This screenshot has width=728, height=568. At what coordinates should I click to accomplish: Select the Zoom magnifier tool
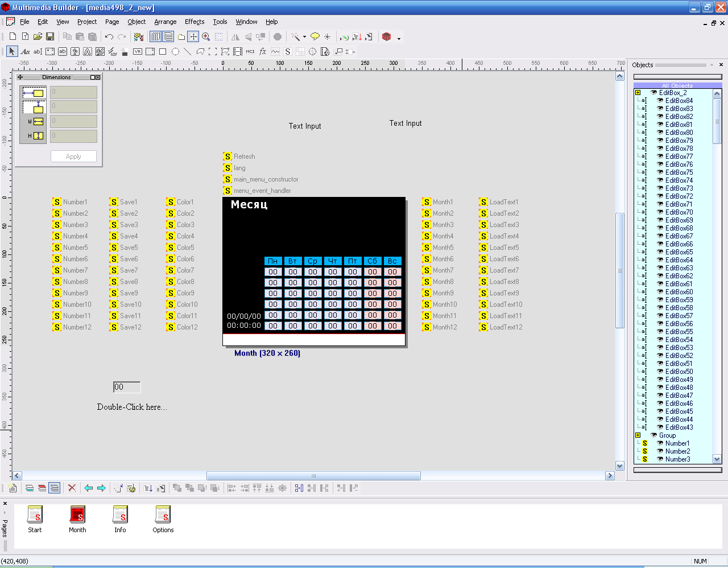pos(206,36)
